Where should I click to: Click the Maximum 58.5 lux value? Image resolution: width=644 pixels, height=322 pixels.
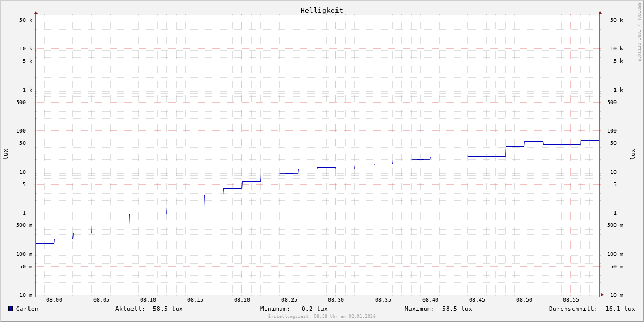457,309
